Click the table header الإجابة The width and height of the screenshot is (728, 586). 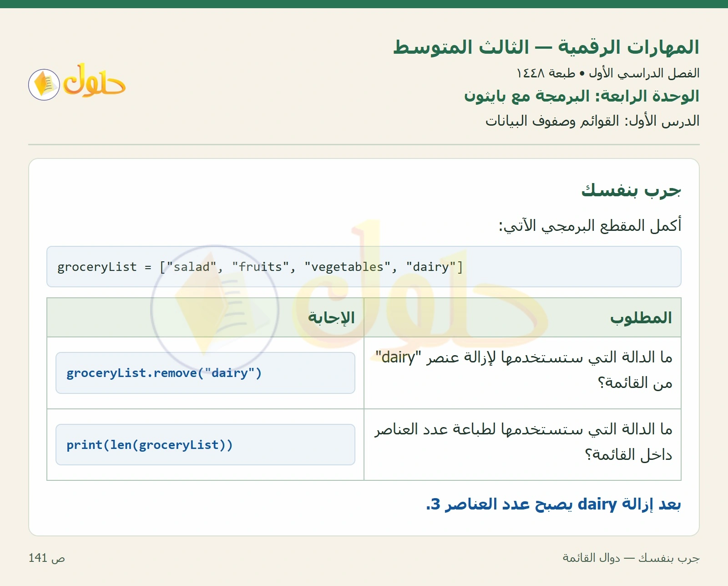(331, 318)
